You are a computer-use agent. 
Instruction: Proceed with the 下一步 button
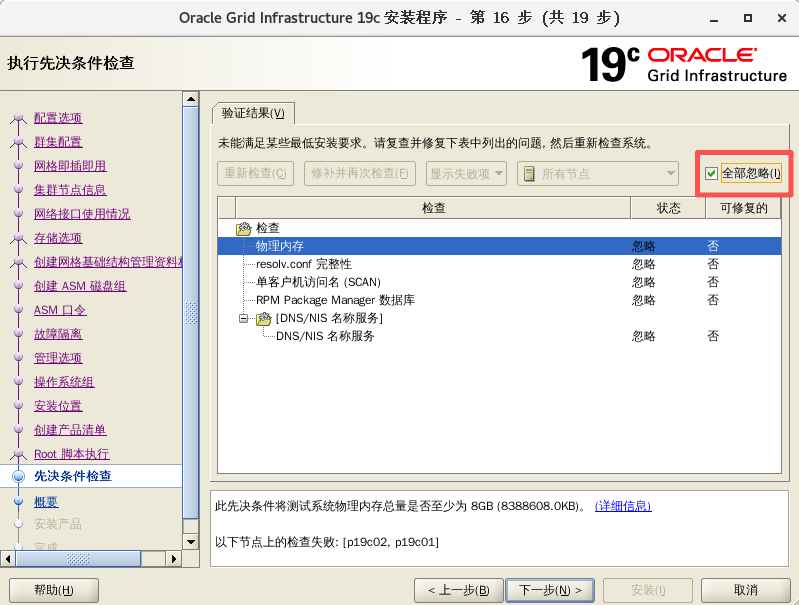tap(550, 590)
